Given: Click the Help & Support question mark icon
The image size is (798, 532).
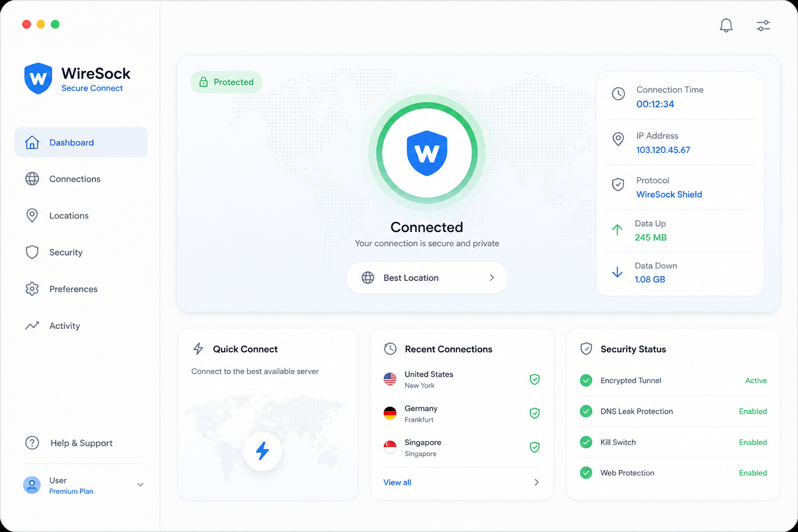Looking at the screenshot, I should coord(32,443).
